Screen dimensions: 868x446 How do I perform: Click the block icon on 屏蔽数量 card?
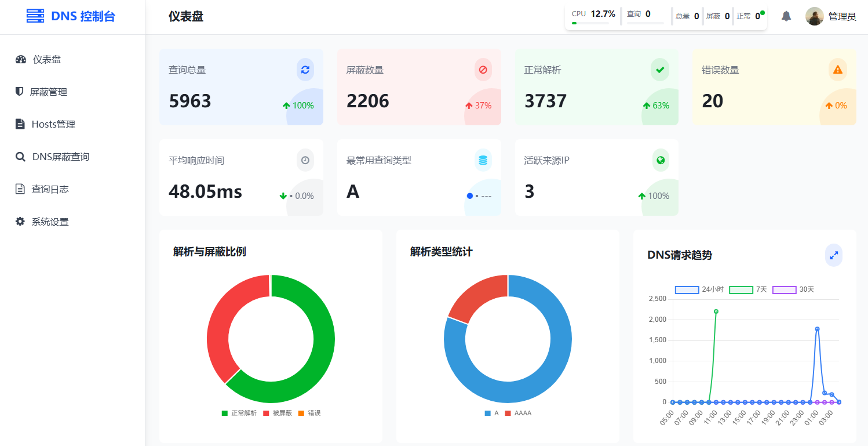click(x=483, y=69)
